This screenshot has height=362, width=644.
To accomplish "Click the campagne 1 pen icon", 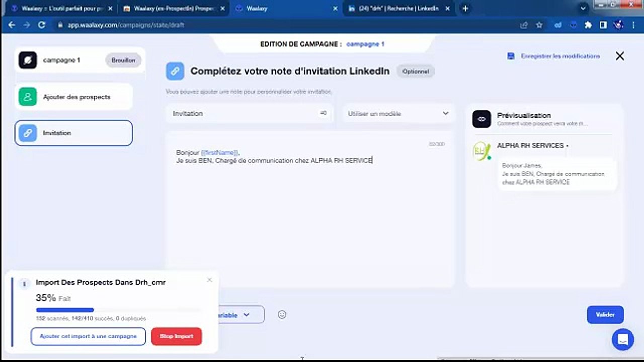I will 28,60.
